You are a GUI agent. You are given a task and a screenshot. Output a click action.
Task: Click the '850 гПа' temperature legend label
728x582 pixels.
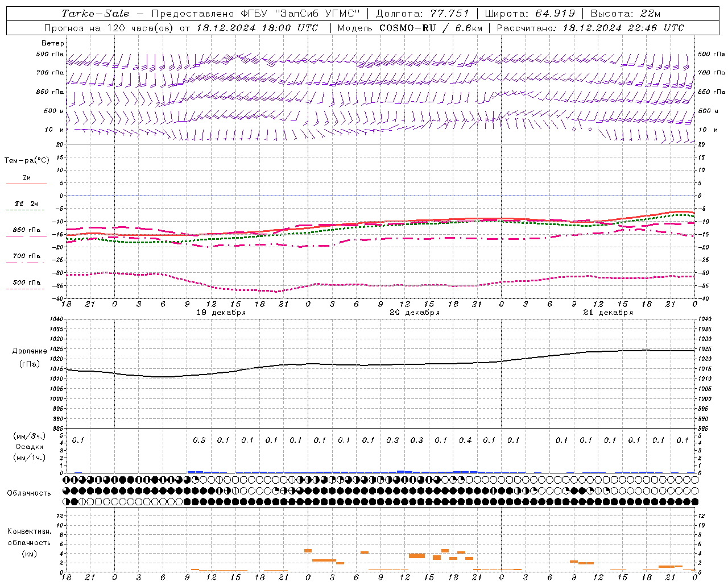coord(27,230)
